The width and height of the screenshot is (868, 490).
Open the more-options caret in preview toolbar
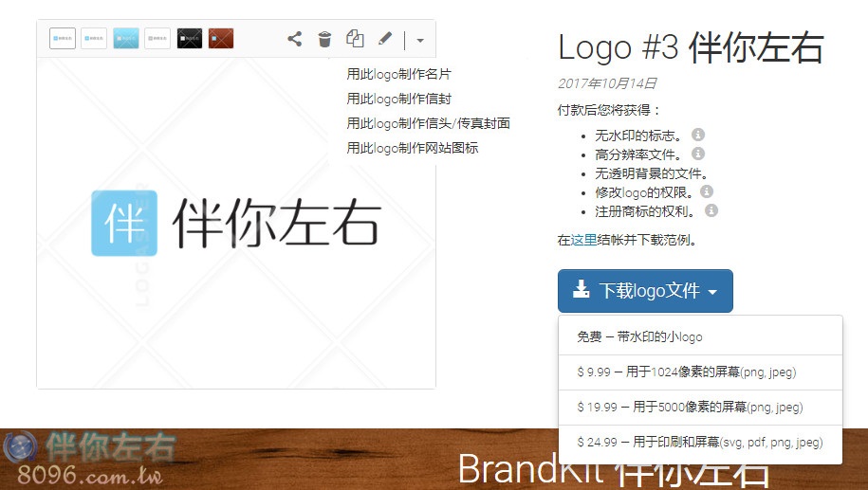coord(420,41)
